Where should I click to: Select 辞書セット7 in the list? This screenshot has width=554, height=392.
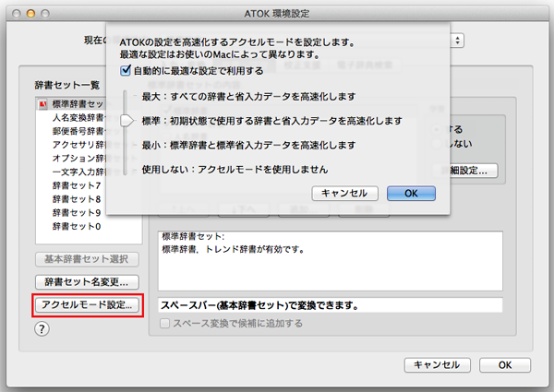[x=89, y=185]
